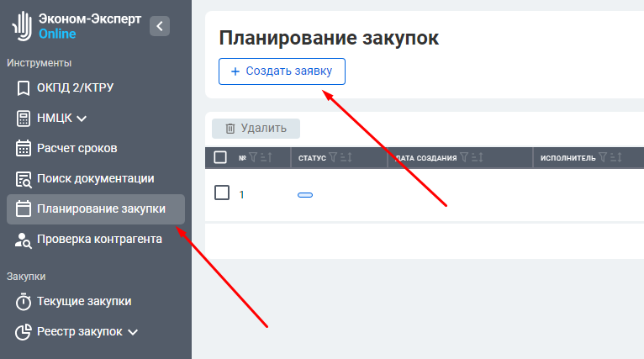Click the Эконом-Эксперт hand logo
This screenshot has width=644, height=359.
[x=22, y=26]
